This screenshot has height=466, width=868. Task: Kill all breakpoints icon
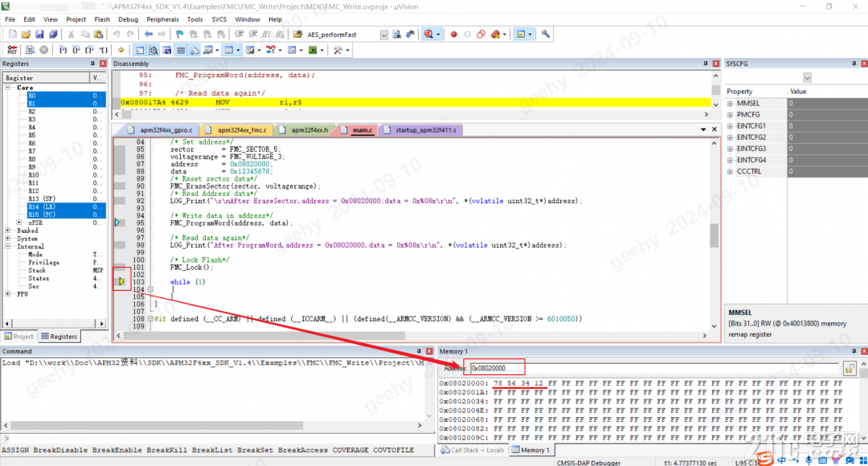[x=495, y=35]
